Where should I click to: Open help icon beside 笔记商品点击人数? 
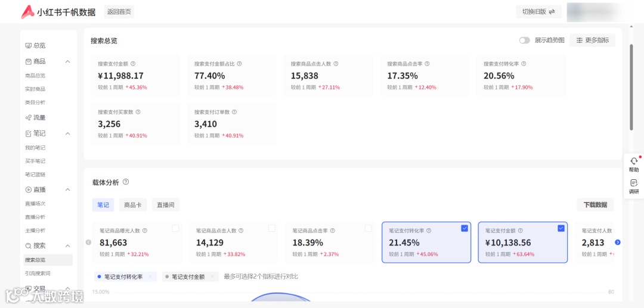pos(241,231)
